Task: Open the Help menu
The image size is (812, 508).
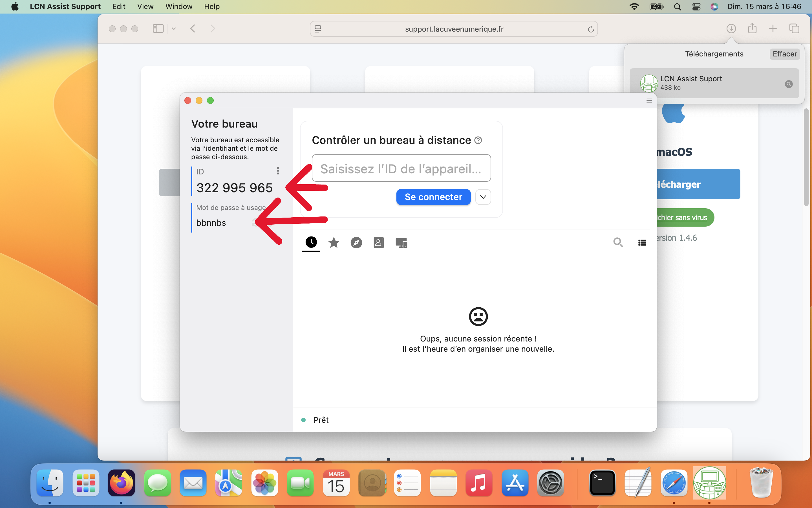Action: (212, 6)
